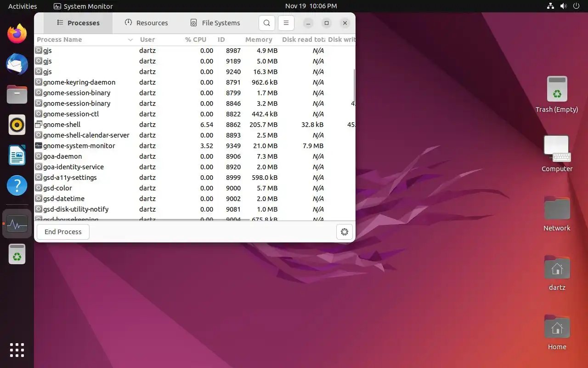Select the gsd-color process row
The height and width of the screenshot is (368, 588).
(195, 188)
